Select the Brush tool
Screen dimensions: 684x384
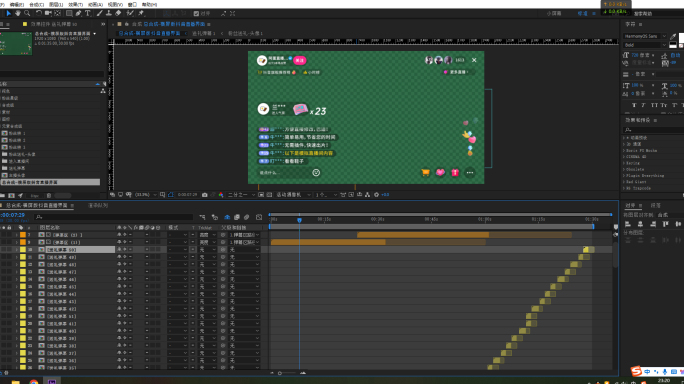[99, 14]
